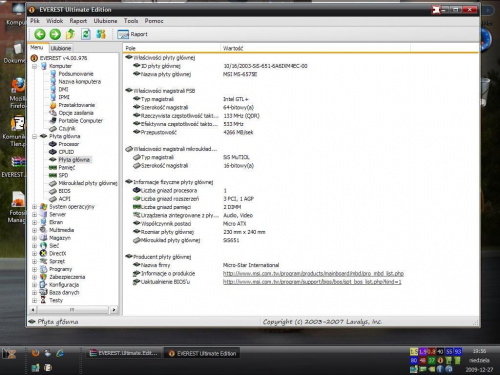The image size is (500, 375).
Task: Select Portable Computer tree item
Action: [x=80, y=121]
